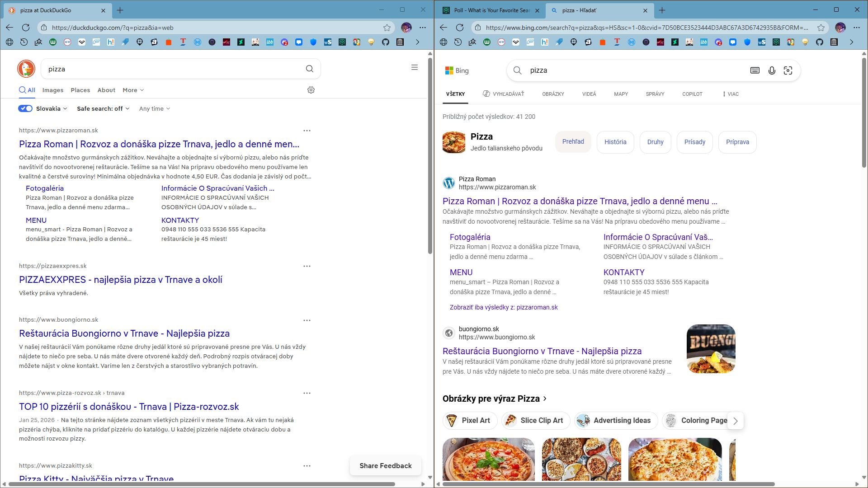The image size is (868, 488).
Task: Show more bookmarks chevron in Bing window
Action: click(851, 42)
